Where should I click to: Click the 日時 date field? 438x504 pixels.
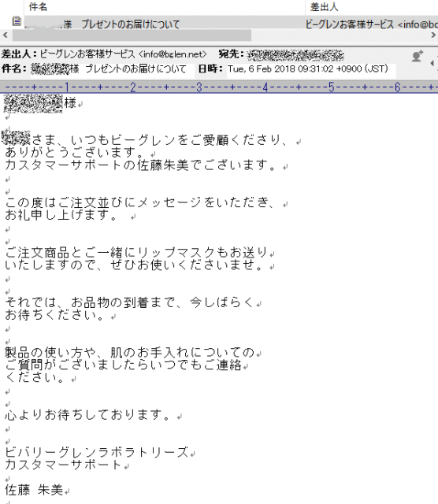tap(308, 69)
